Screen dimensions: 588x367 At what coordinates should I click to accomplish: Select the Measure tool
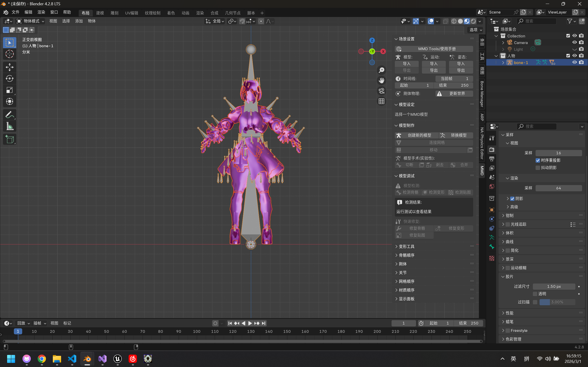click(x=9, y=126)
